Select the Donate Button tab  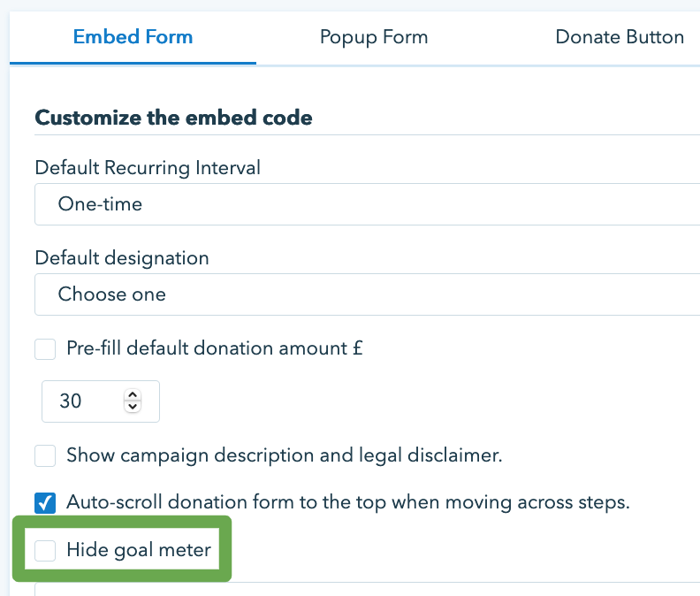(x=620, y=37)
